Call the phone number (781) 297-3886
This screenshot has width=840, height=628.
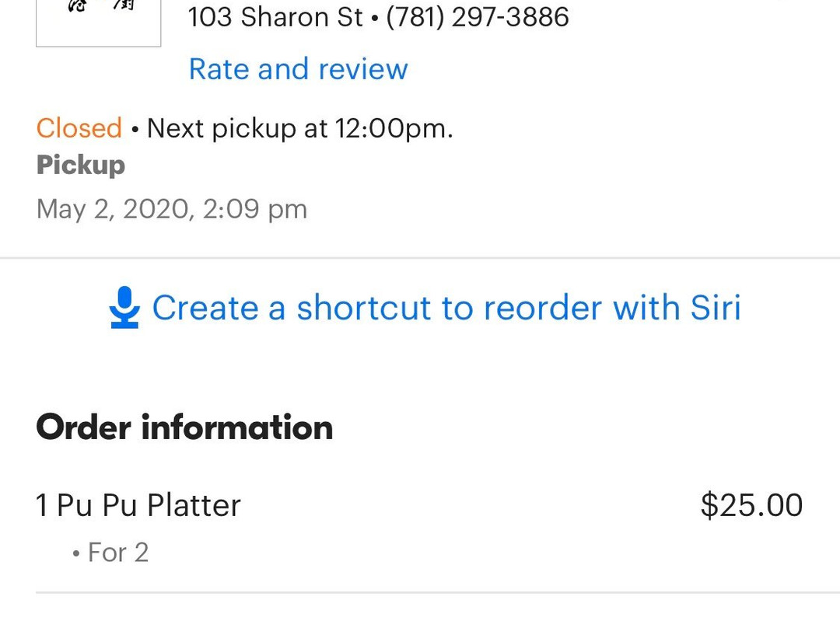point(478,16)
